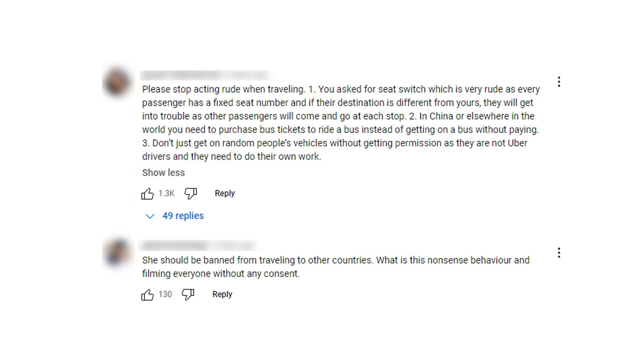Open the first commenter's blurred username link

pos(180,75)
